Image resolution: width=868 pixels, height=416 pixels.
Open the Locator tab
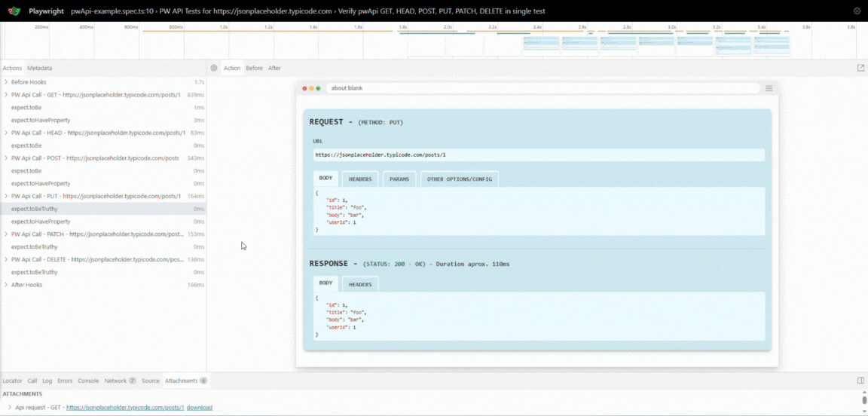tap(13, 381)
